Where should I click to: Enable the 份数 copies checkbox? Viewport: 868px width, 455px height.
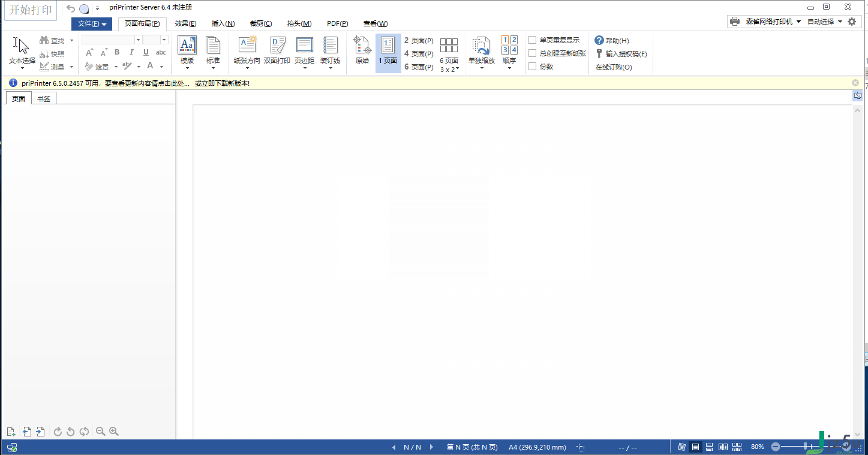(x=532, y=67)
